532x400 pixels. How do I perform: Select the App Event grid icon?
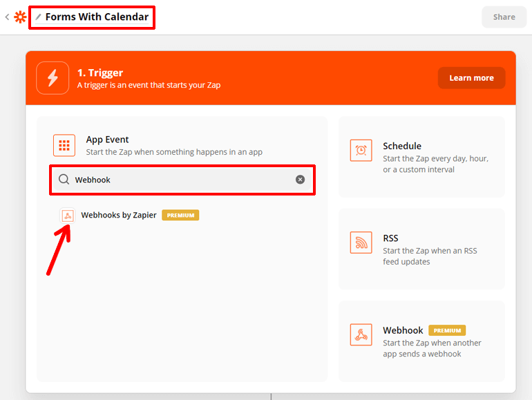64,145
